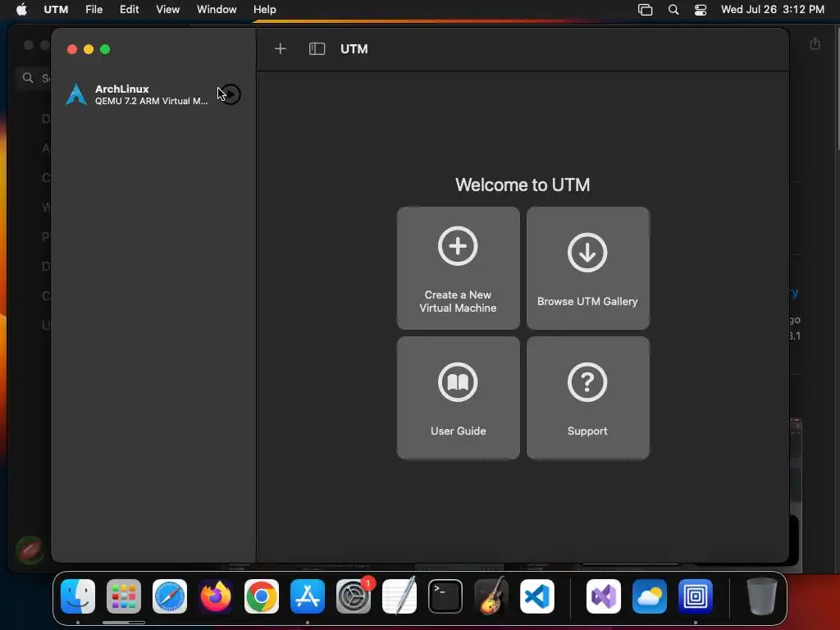Open the File menu
The width and height of the screenshot is (840, 630).
(94, 9)
